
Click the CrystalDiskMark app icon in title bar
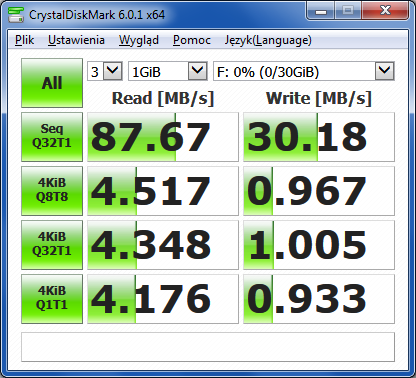tap(16, 14)
